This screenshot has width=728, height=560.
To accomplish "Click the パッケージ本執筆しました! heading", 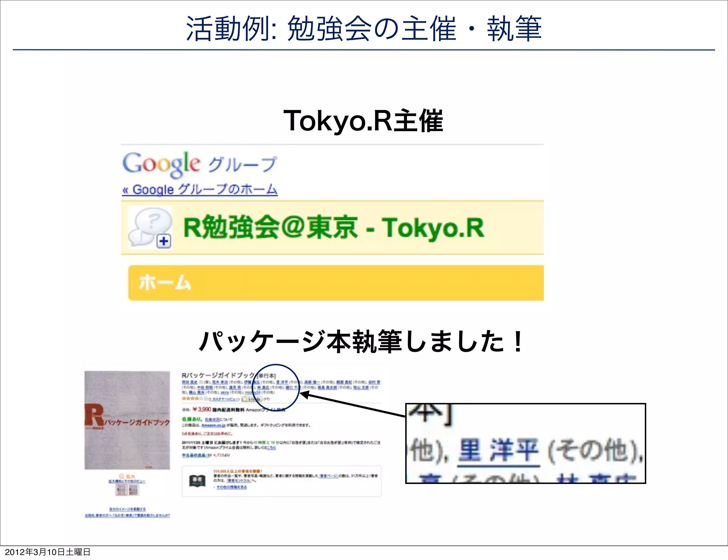I will coord(361,341).
